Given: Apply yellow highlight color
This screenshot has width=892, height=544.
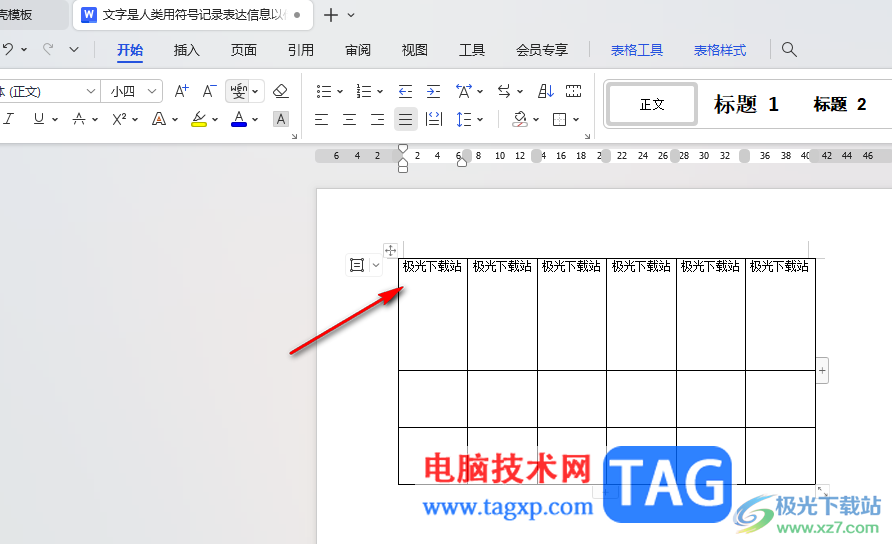Looking at the screenshot, I should pos(199,119).
